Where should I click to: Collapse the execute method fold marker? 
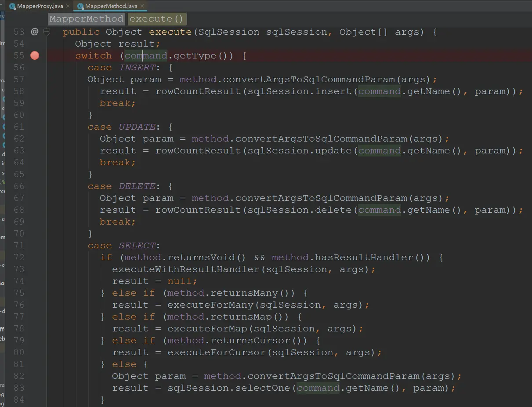pyautogui.click(x=47, y=32)
